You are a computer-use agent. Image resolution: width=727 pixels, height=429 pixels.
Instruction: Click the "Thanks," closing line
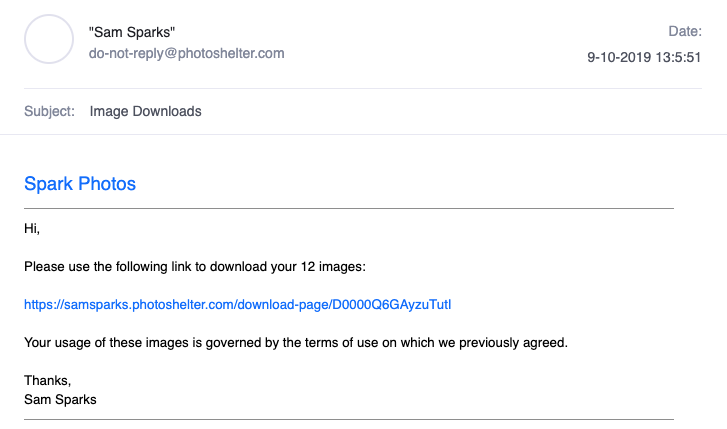coord(47,381)
